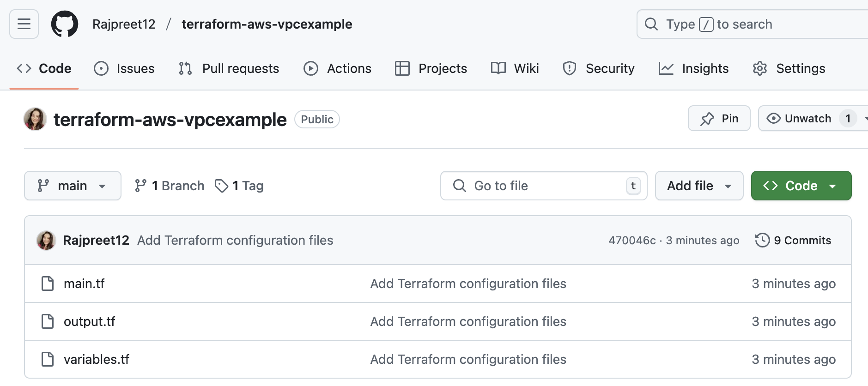Open the variables.tf file
This screenshot has height=386, width=868.
[97, 359]
